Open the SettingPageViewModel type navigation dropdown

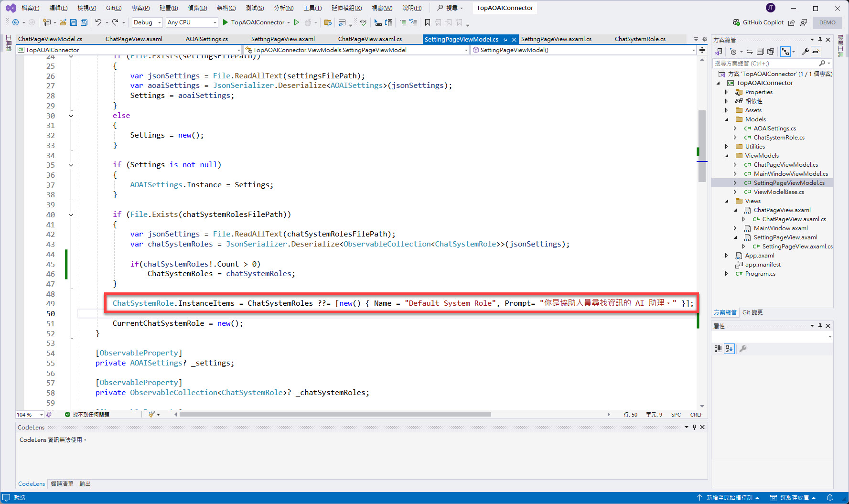356,50
